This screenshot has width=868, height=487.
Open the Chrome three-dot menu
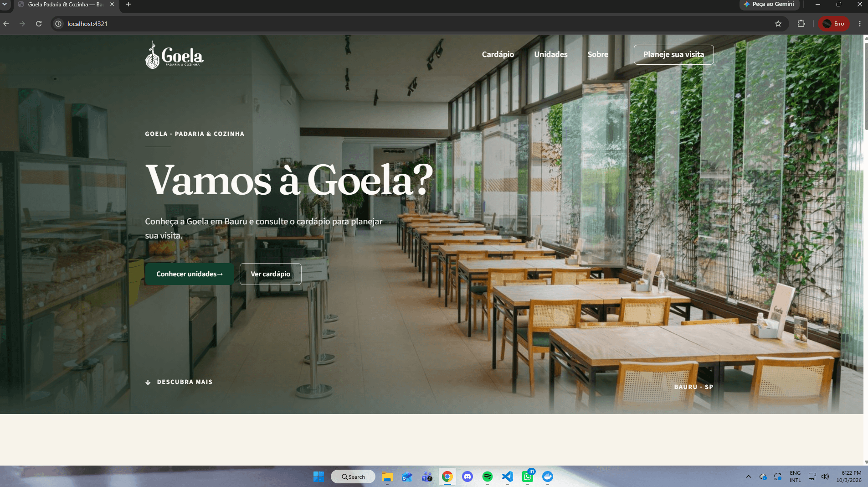pyautogui.click(x=860, y=24)
